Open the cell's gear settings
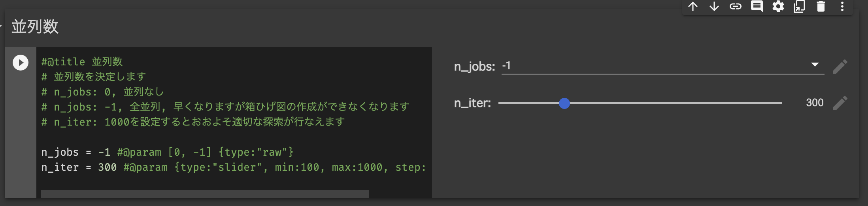868x206 pixels. tap(778, 7)
